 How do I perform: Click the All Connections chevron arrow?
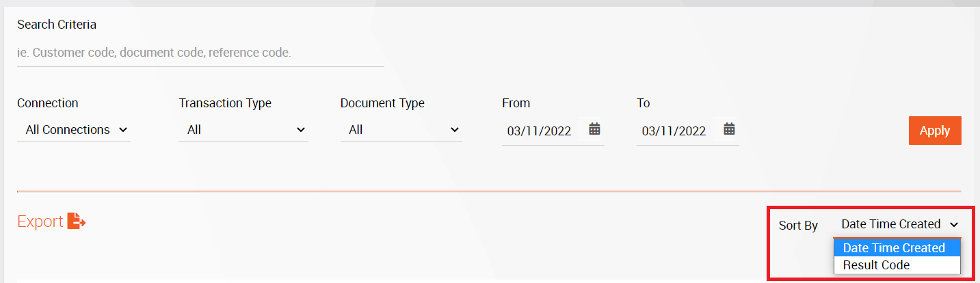click(123, 129)
